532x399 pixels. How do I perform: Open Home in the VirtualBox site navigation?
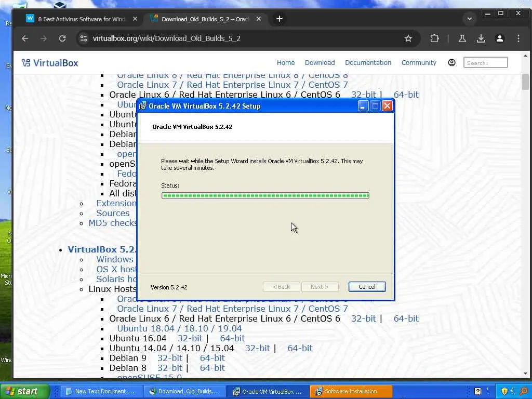coord(286,63)
